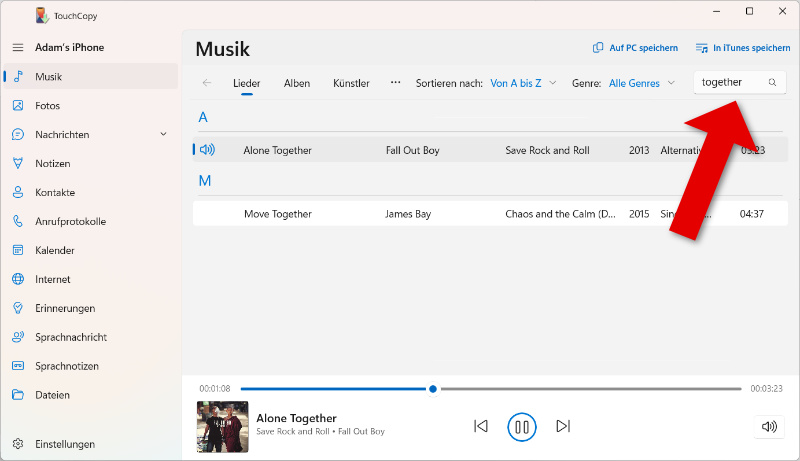
Task: Click In iTunes speichern button
Action: pos(744,48)
